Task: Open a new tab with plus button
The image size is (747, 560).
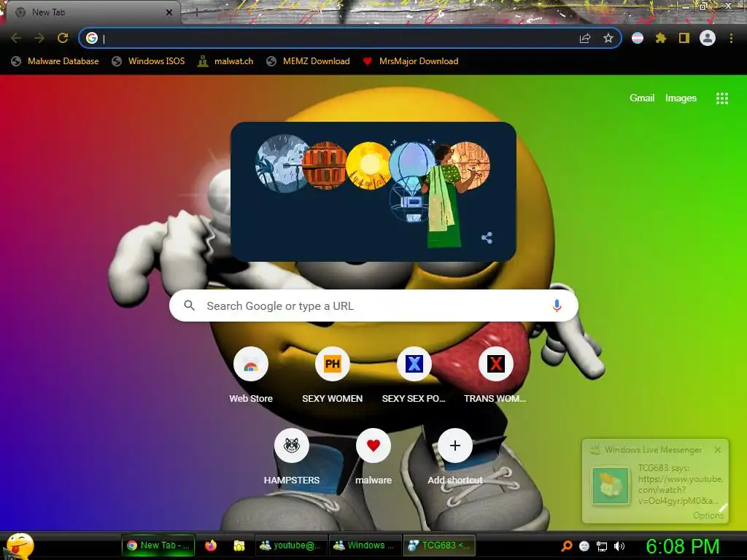Action: (196, 13)
